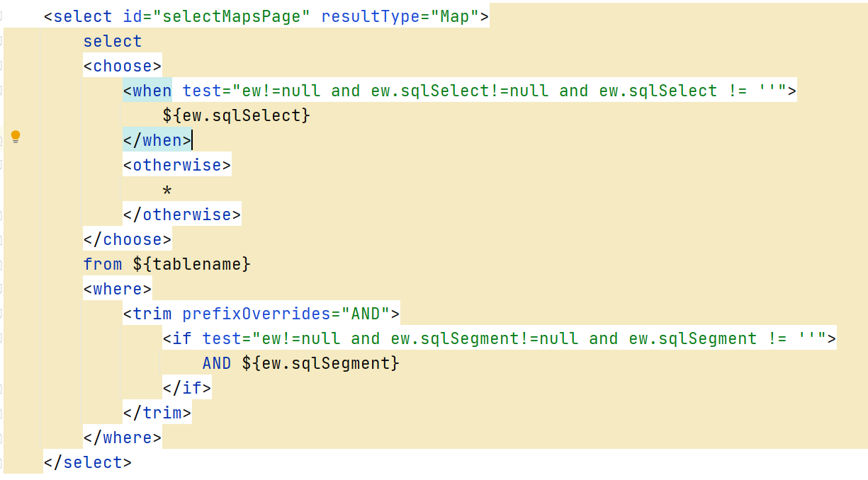Click the "AND" prefixOverrides value
The width and height of the screenshot is (868, 480).
click(366, 314)
